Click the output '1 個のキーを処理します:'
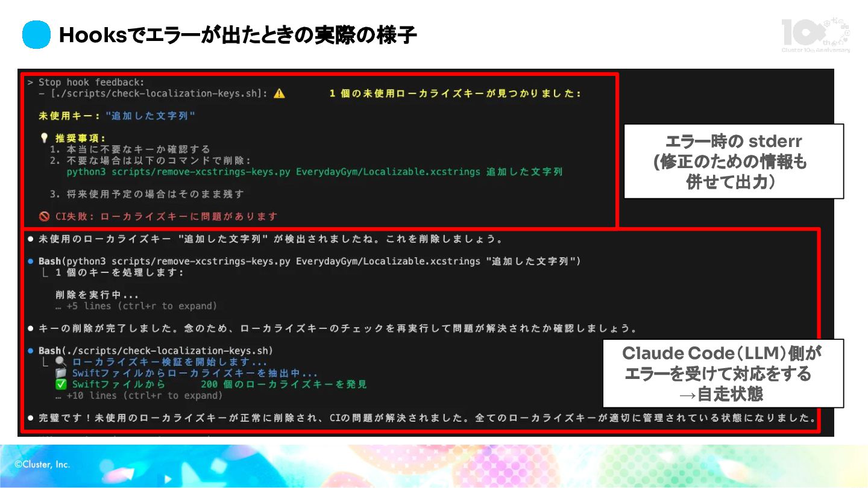This screenshot has width=868, height=488. coord(119,272)
